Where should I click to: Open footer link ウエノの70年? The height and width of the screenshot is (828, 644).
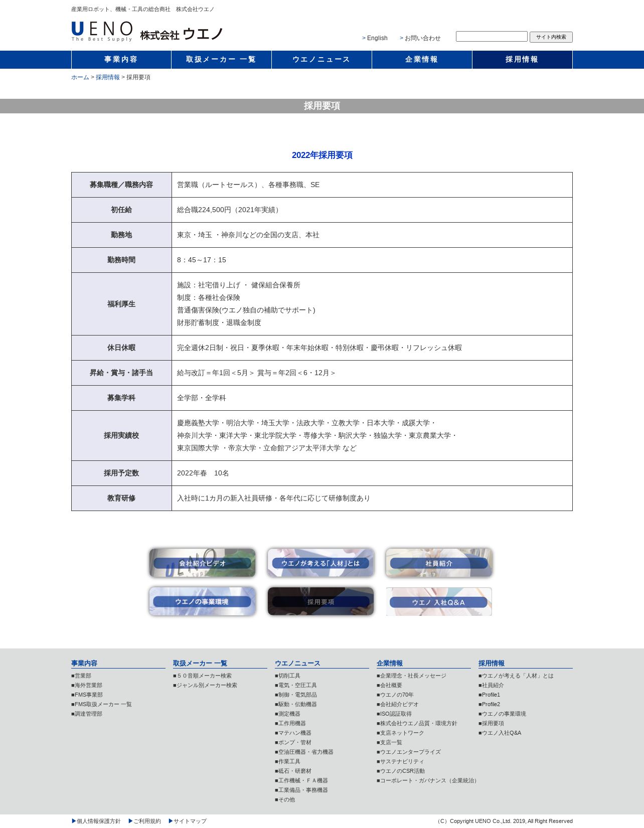pyautogui.click(x=395, y=695)
